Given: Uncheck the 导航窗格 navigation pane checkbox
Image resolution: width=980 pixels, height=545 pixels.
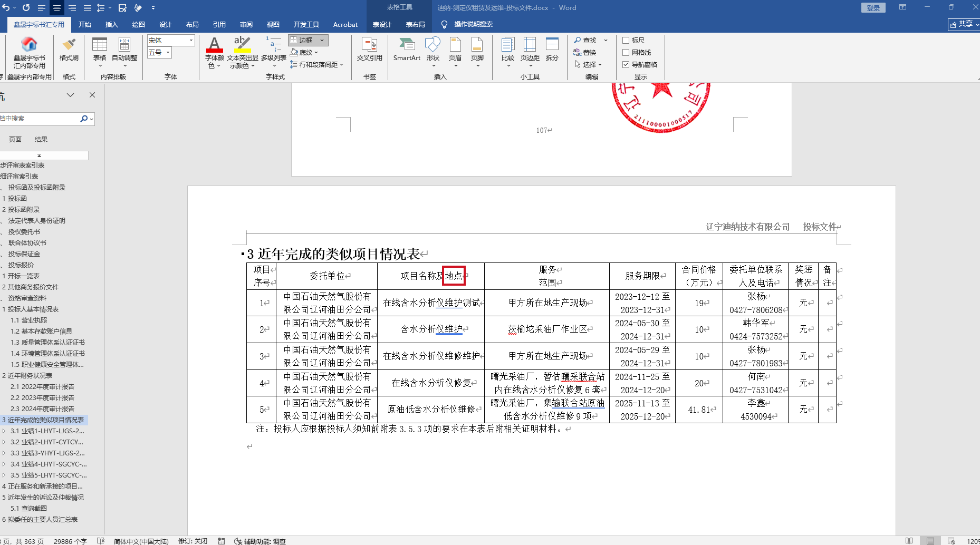Looking at the screenshot, I should pyautogui.click(x=626, y=64).
